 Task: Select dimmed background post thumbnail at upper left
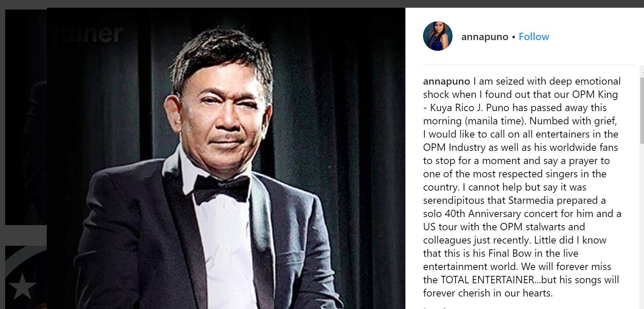point(26,117)
